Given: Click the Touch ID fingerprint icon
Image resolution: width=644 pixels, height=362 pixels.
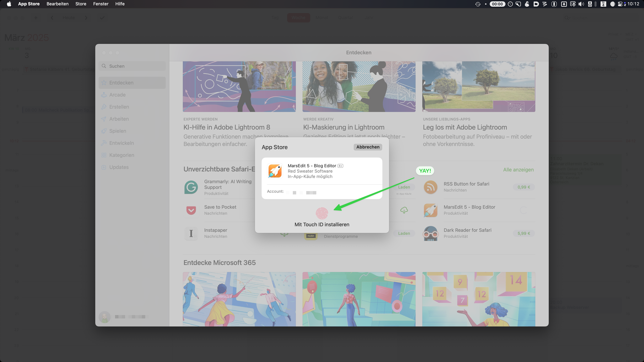Looking at the screenshot, I should (322, 213).
